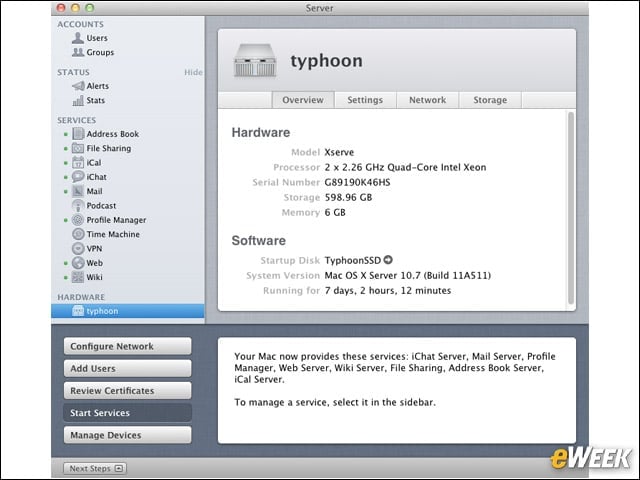
Task: Click the typhoon hardware icon in sidebar
Action: (x=78, y=311)
